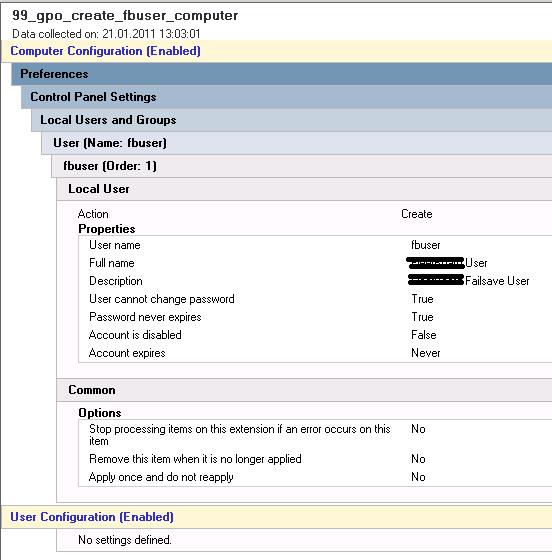Click 'Stop processing items on this extension' option
552x560 pixels.
click(x=240, y=435)
